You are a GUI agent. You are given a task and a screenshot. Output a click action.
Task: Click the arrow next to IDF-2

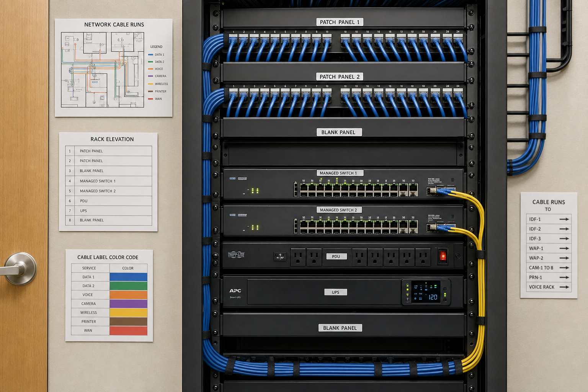564,229
